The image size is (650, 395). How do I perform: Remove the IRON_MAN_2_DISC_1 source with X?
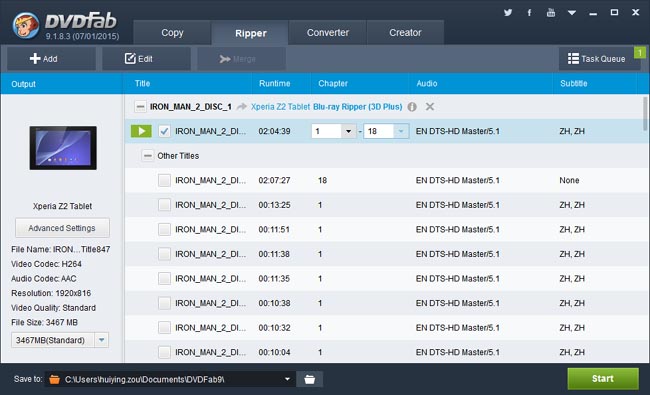click(430, 107)
